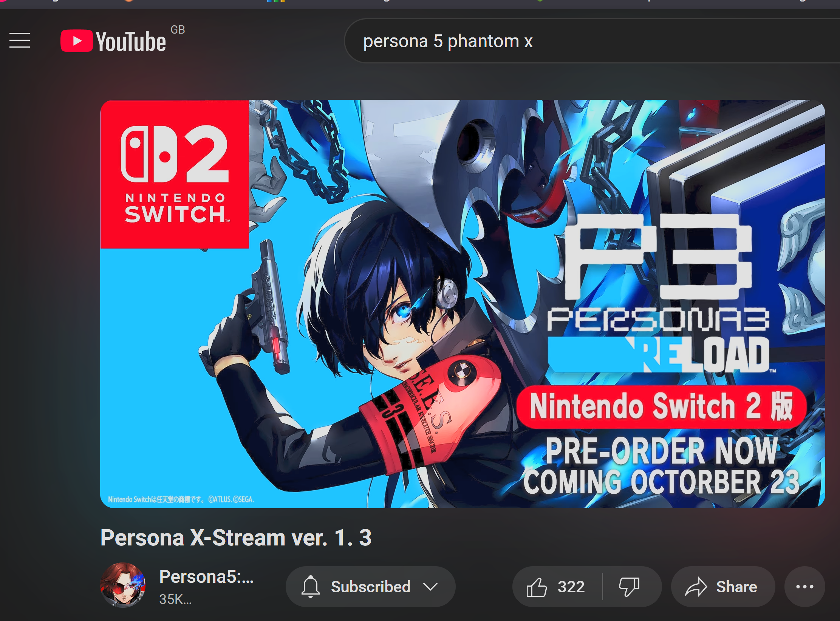840x621 pixels.
Task: Toggle the Subscribed button label
Action: click(x=371, y=587)
